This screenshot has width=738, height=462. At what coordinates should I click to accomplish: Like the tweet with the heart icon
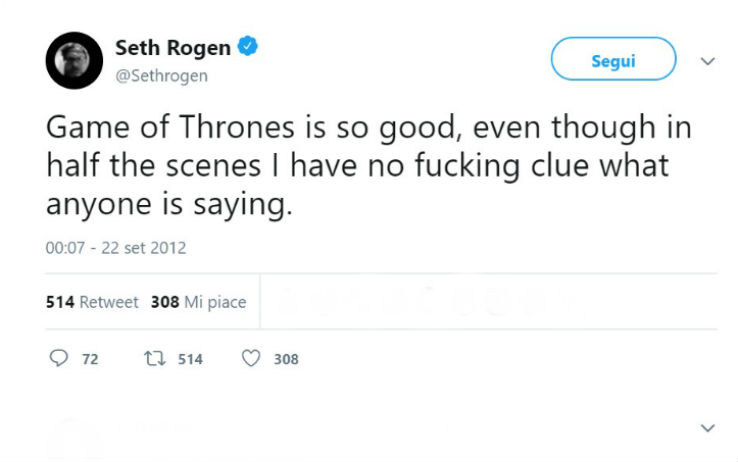(251, 358)
